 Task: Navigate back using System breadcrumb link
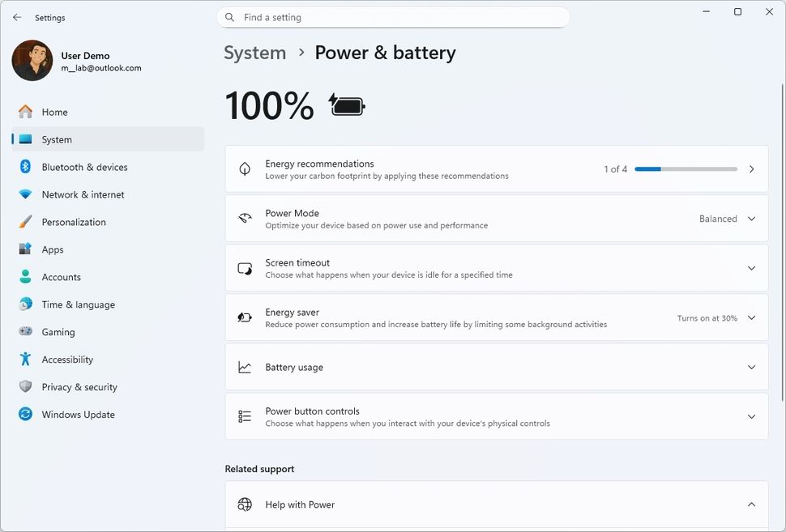254,52
